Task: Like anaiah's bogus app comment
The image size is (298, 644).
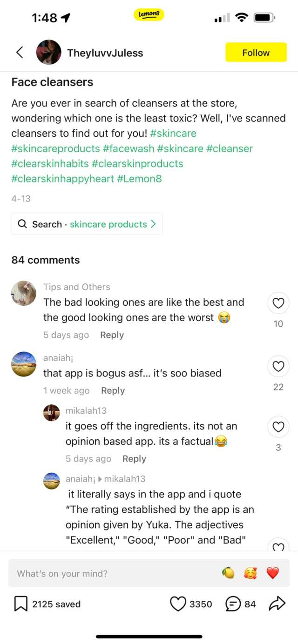Action: [278, 367]
